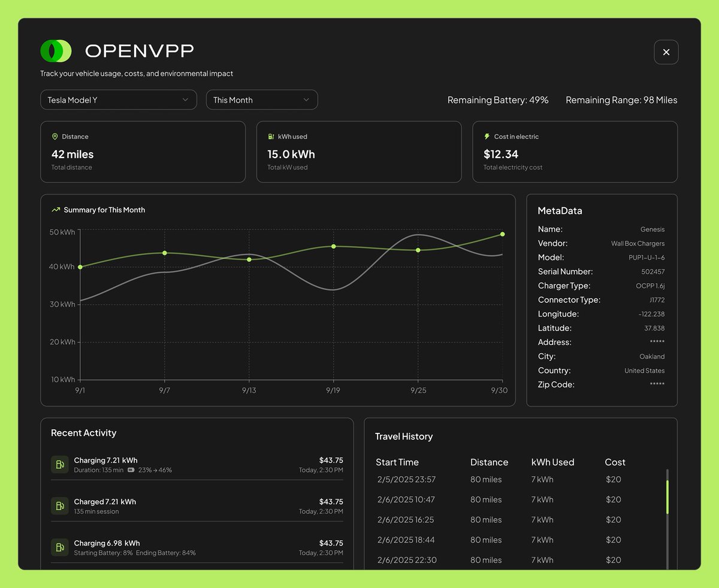Click the 50 kWh y-axis label

pyautogui.click(x=62, y=232)
